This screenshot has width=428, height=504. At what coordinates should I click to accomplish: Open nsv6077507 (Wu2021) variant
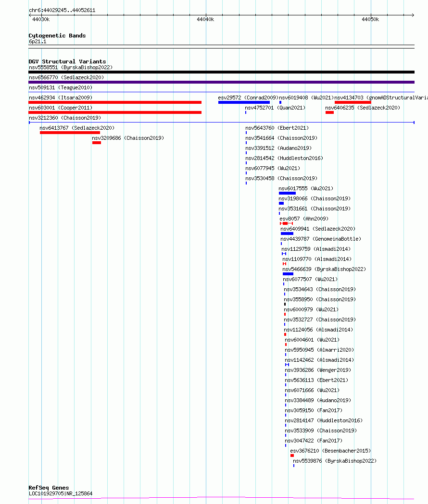pos(310,279)
